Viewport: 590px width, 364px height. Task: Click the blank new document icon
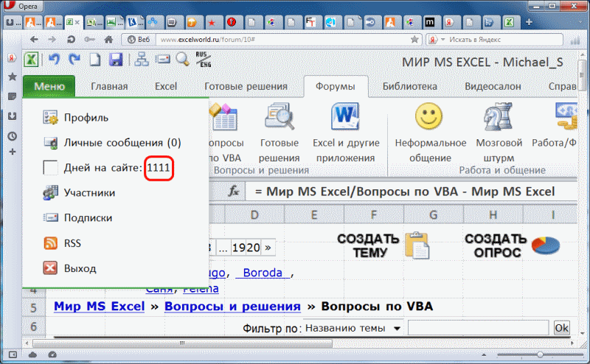point(95,60)
